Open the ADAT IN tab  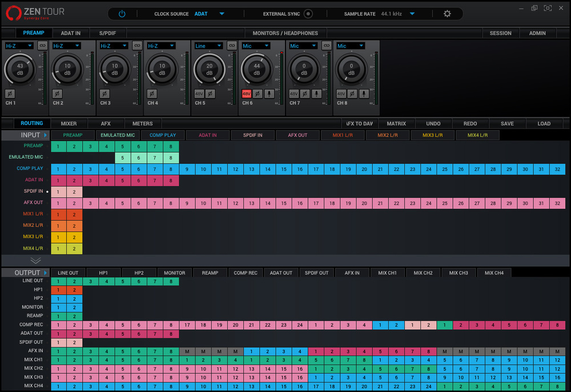pyautogui.click(x=71, y=33)
